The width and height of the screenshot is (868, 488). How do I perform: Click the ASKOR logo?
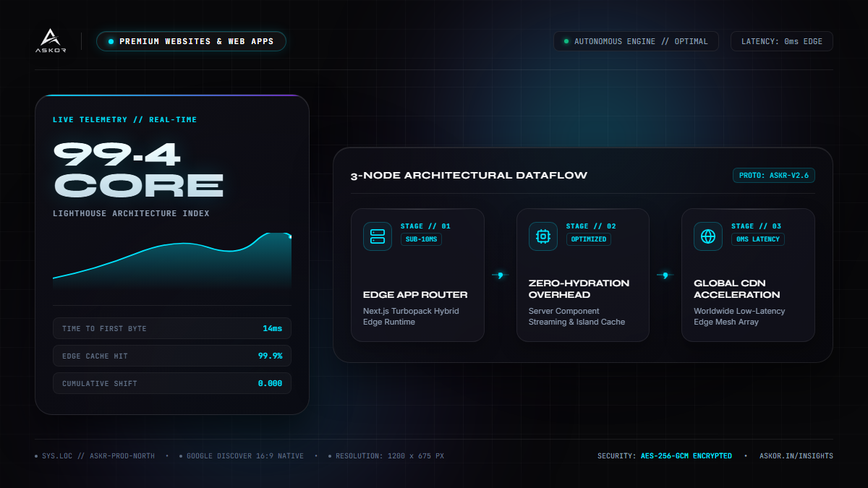pos(49,41)
